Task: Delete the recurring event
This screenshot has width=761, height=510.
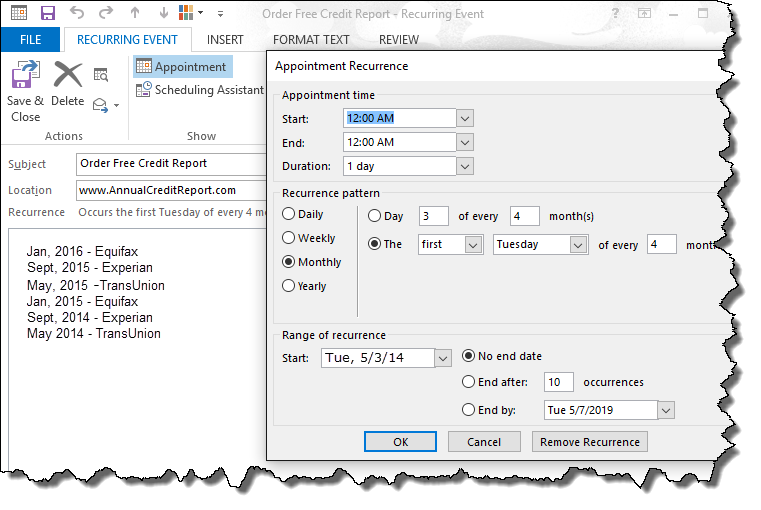Action: tap(67, 85)
